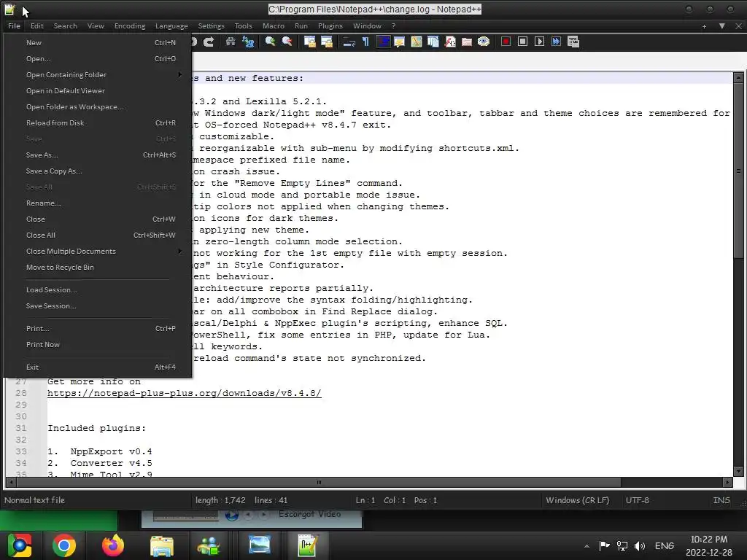Open the notepad-plus-plus.org downloads link
Image resolution: width=747 pixels, height=560 pixels.
pos(185,393)
